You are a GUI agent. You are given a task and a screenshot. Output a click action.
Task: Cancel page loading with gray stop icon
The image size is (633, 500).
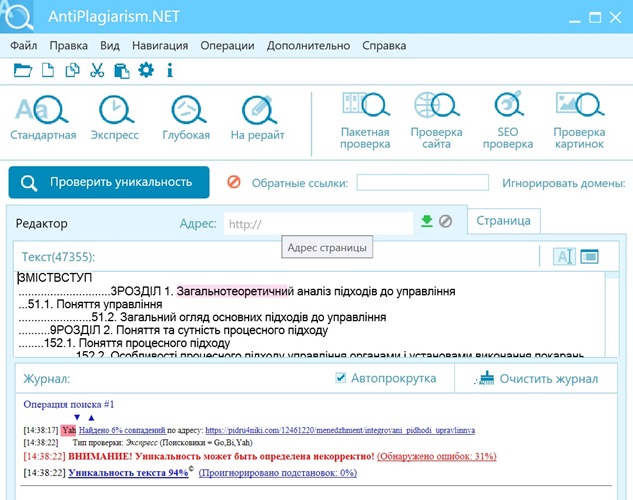[x=445, y=221]
